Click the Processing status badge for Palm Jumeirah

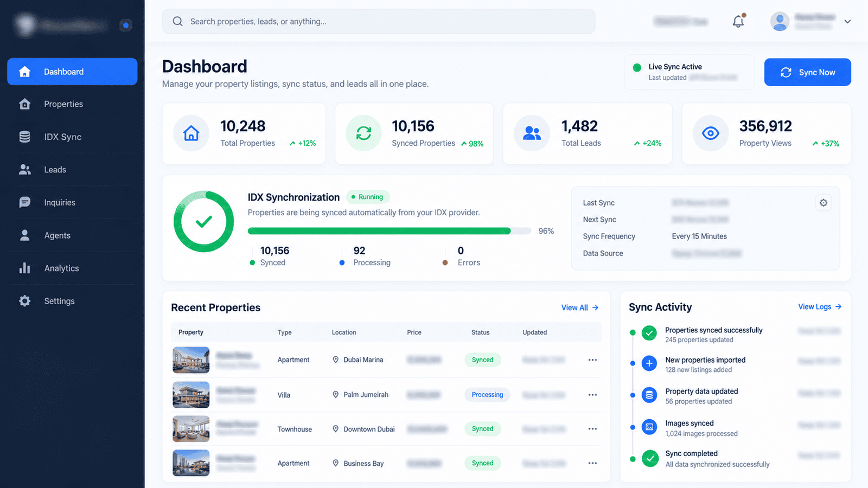coord(487,395)
